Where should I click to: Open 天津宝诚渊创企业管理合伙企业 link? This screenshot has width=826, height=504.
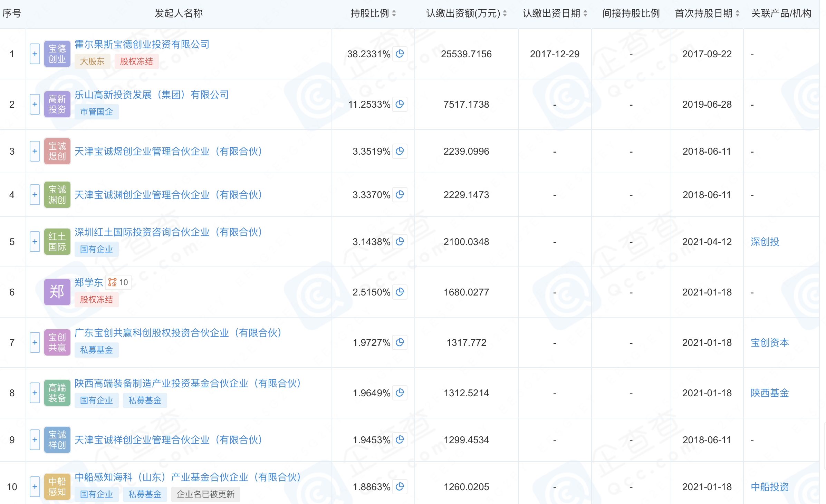[169, 195]
